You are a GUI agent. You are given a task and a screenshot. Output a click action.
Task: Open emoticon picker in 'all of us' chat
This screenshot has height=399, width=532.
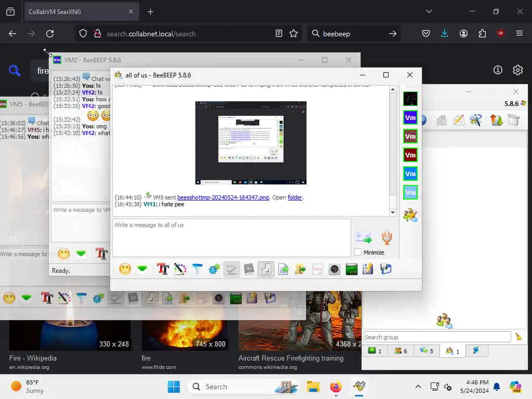tap(125, 269)
